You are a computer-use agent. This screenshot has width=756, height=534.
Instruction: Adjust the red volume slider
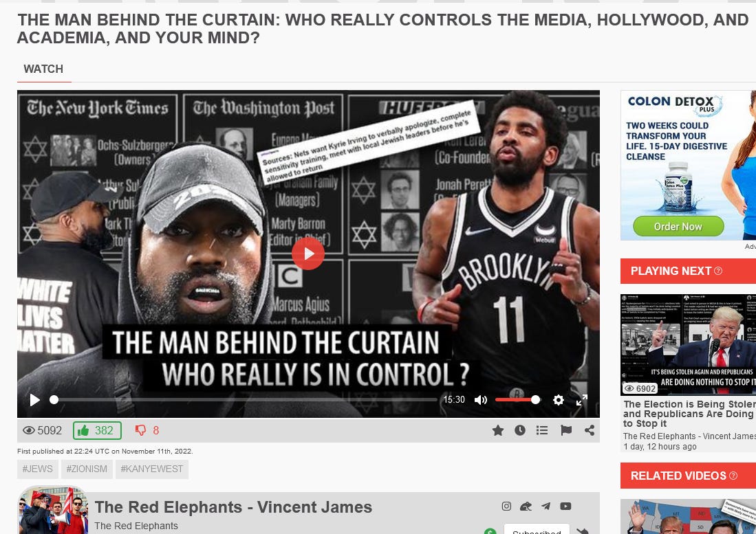(x=517, y=400)
